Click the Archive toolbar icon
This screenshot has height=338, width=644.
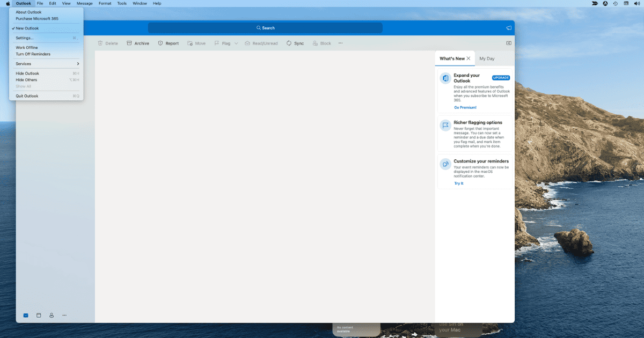tap(129, 43)
